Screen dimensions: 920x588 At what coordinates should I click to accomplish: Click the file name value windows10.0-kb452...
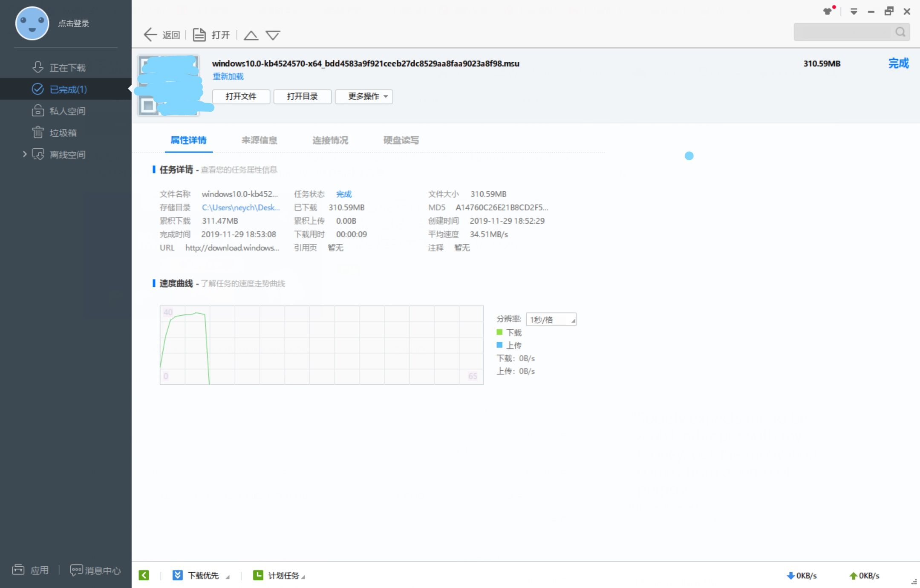tap(240, 194)
